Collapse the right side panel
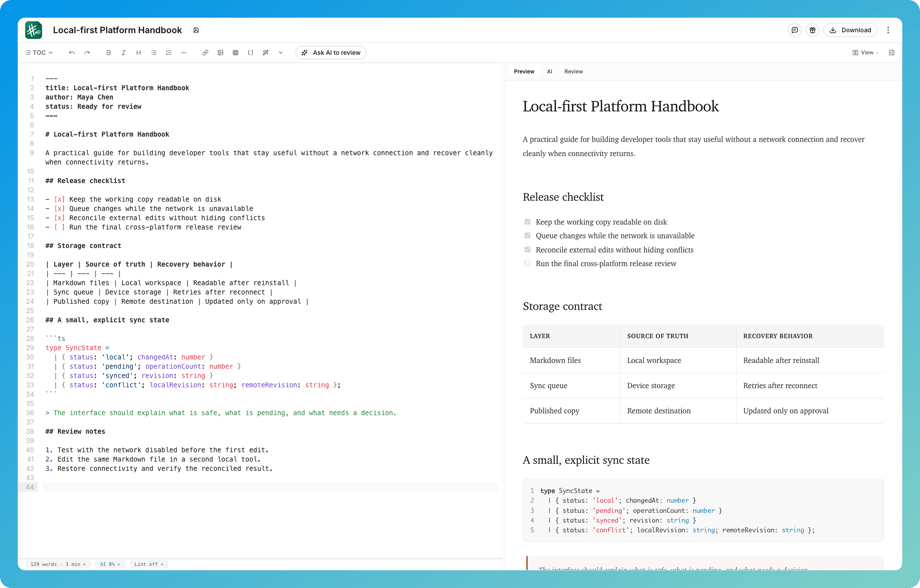Screen dimensions: 920x588 coord(892,53)
